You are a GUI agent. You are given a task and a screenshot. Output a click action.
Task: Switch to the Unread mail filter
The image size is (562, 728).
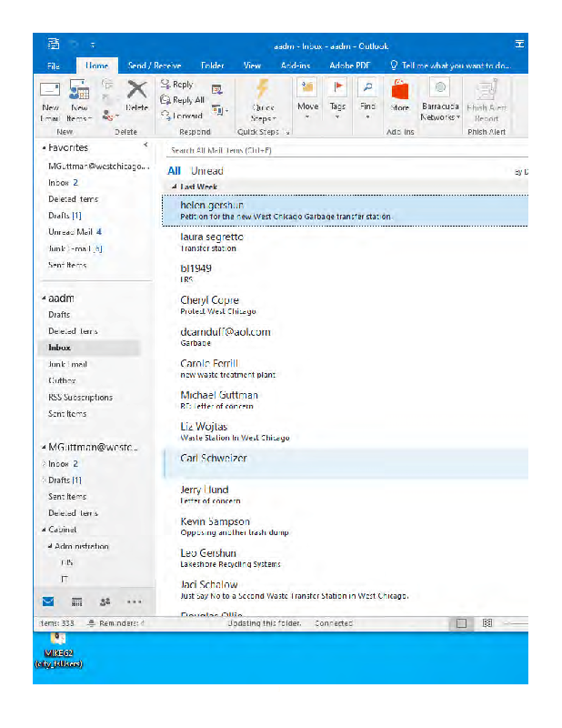point(206,171)
